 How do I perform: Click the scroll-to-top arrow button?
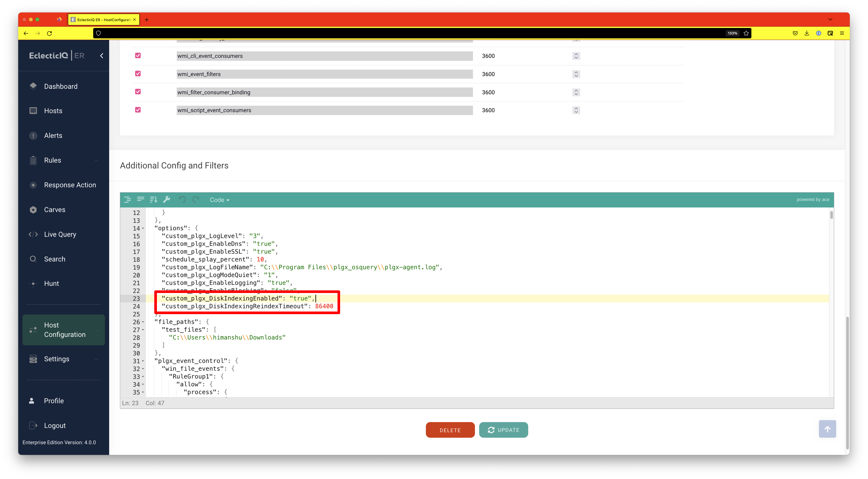tap(827, 429)
